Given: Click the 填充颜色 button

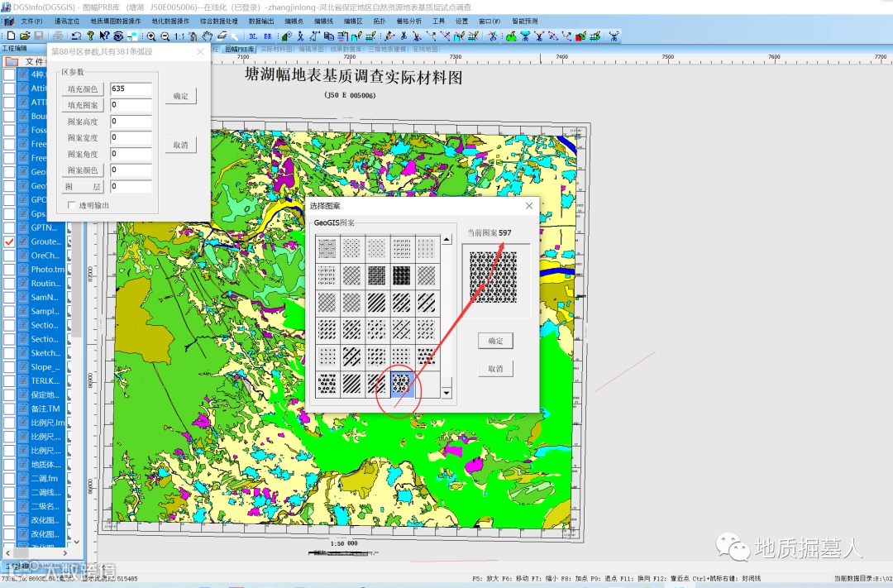Looking at the screenshot, I should click(x=83, y=88).
